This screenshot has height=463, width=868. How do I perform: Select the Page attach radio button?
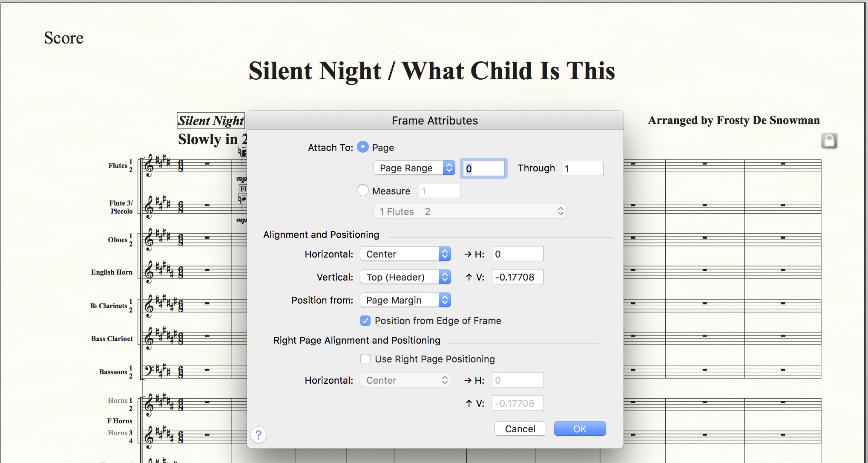[363, 147]
